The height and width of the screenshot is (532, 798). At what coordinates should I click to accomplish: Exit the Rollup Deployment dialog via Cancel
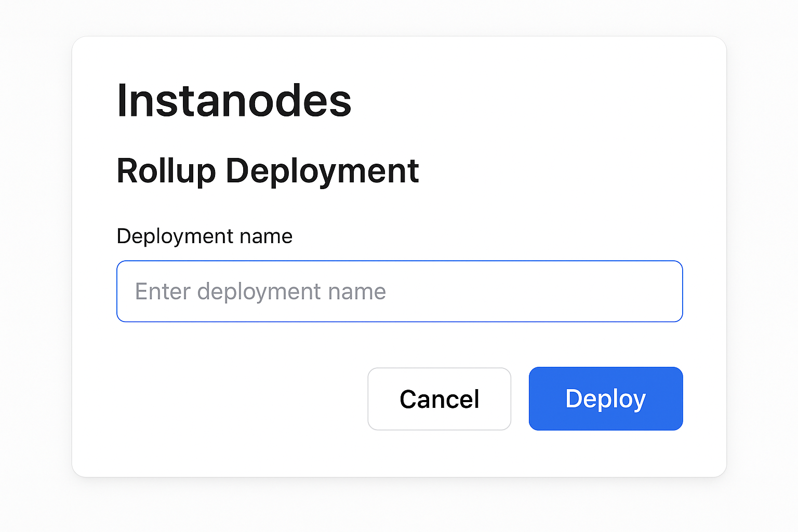click(x=439, y=398)
